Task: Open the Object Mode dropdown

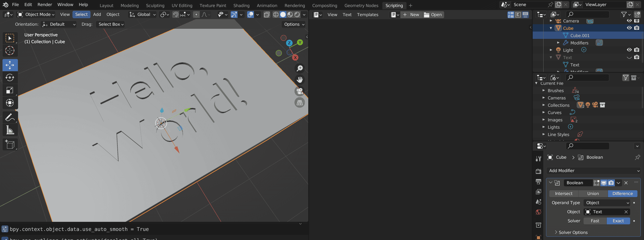Action: coord(36,15)
